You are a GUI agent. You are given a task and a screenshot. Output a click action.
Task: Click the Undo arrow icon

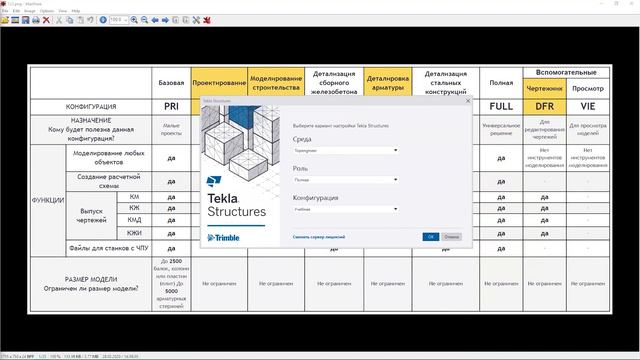point(90,20)
